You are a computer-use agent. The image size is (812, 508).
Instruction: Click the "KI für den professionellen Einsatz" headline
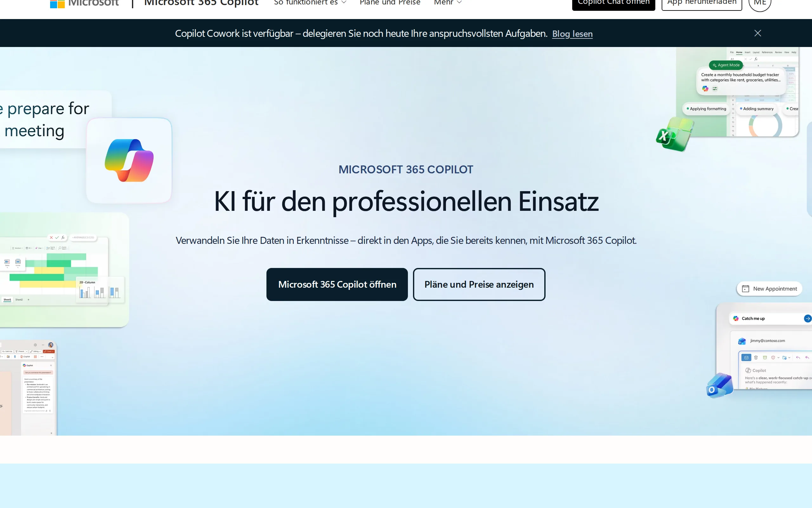[406, 202]
